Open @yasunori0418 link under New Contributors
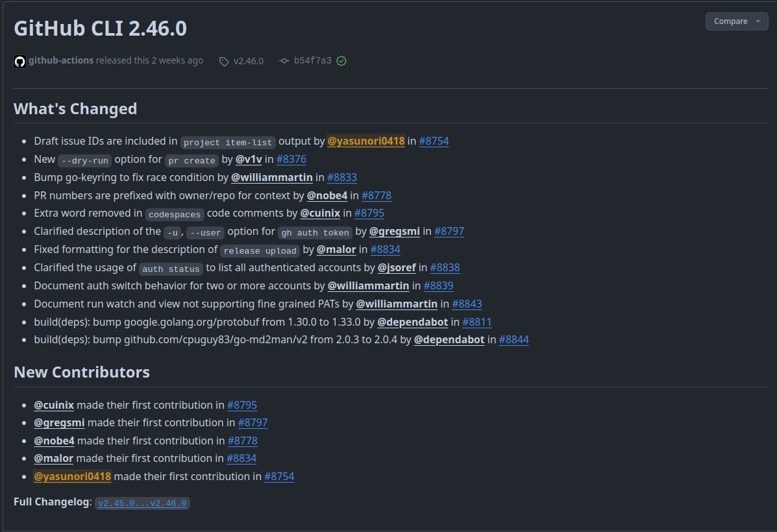Screen dimensions: 777x532 (x=72, y=476)
